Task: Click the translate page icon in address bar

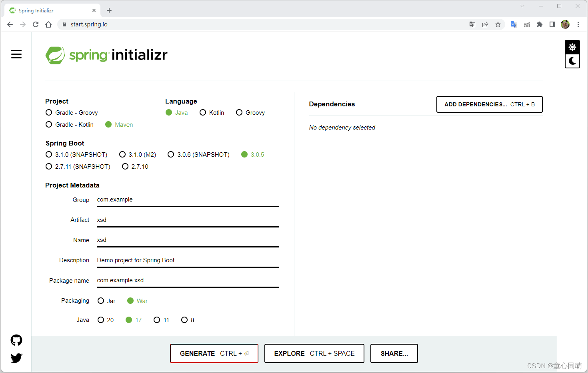Action: (x=472, y=24)
